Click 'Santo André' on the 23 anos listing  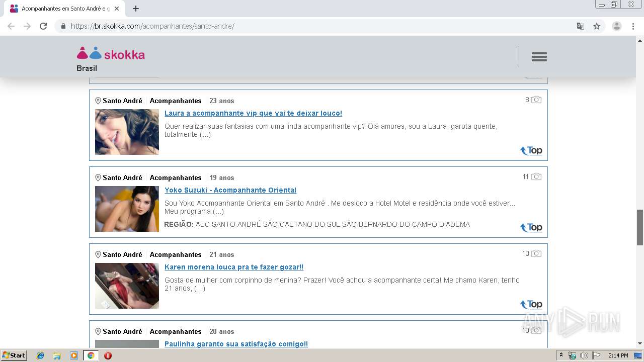click(122, 101)
